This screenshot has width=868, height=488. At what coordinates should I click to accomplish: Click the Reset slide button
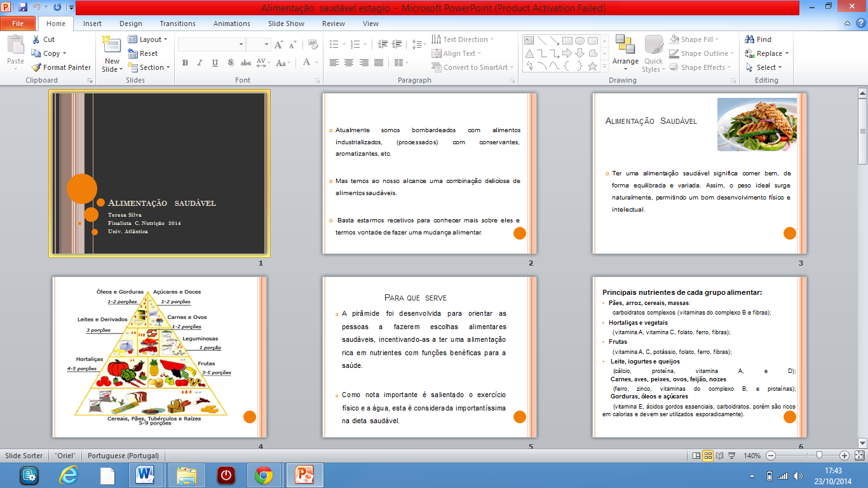click(143, 53)
